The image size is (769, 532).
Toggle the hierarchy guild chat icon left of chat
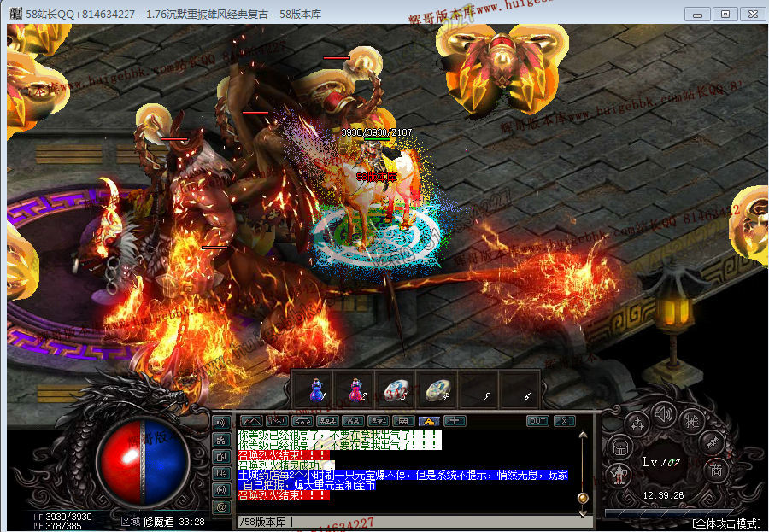(221, 440)
